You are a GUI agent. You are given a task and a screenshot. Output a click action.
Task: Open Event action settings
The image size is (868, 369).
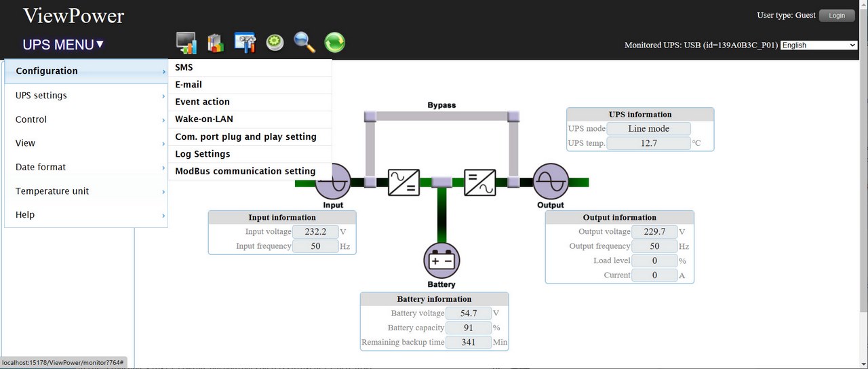(250, 102)
